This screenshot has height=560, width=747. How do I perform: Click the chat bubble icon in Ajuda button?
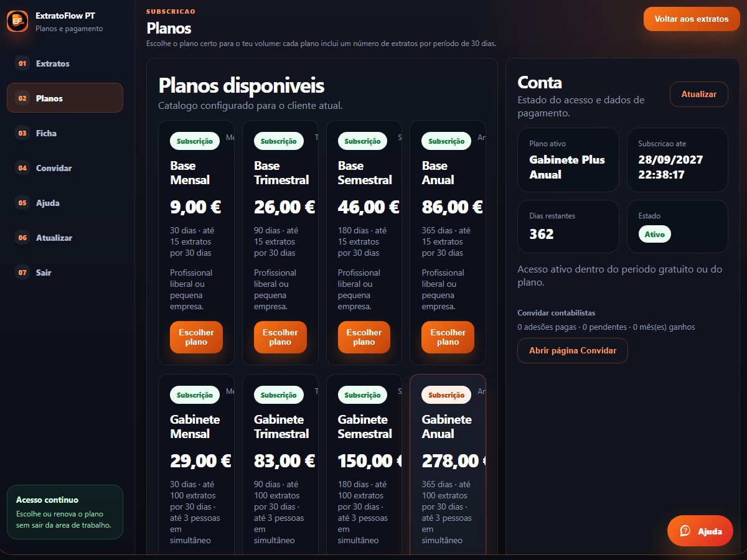(685, 531)
